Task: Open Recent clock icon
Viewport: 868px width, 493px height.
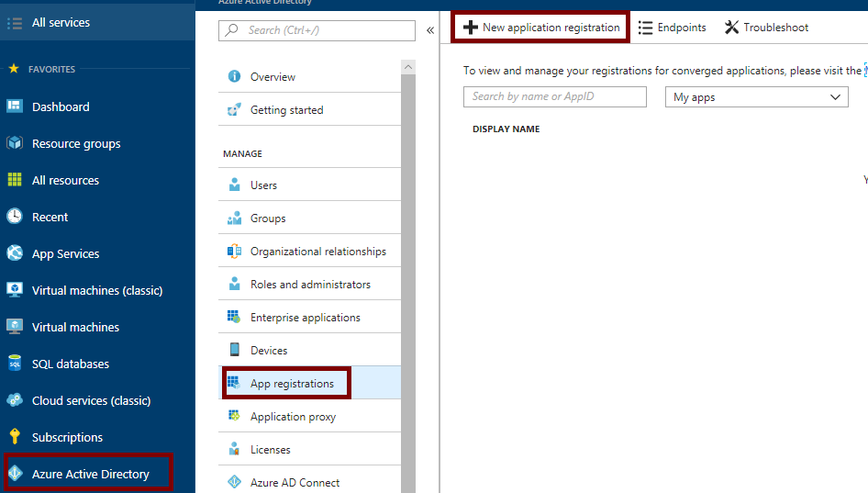Action: click(x=15, y=217)
